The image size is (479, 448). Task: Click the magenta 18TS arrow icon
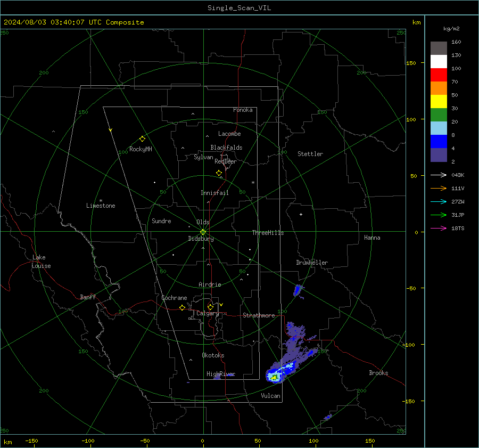[x=439, y=228]
